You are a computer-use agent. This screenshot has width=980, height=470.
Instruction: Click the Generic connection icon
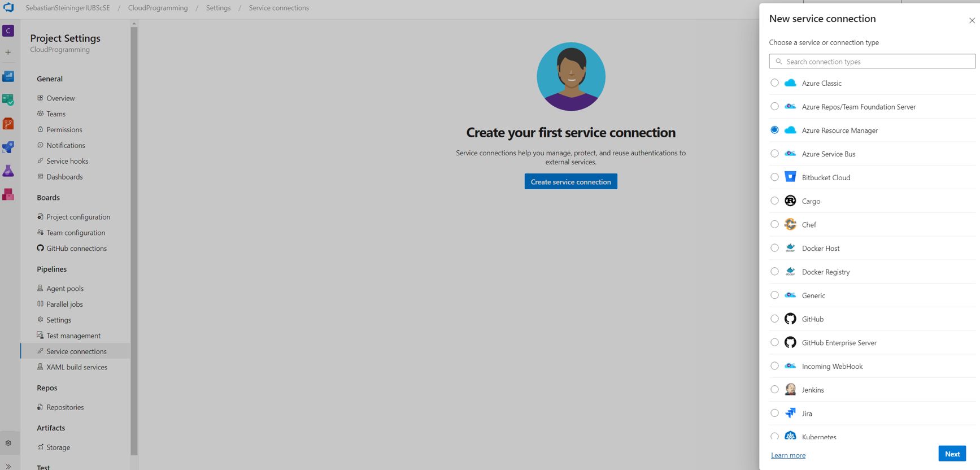[x=790, y=295]
